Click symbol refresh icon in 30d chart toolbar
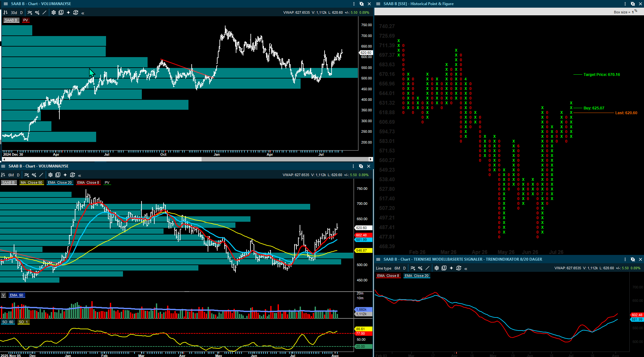The height and width of the screenshot is (357, 644). [x=76, y=12]
